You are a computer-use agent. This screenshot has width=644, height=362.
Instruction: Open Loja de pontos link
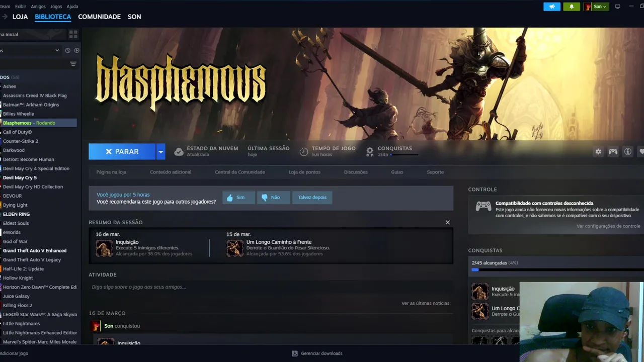[304, 172]
